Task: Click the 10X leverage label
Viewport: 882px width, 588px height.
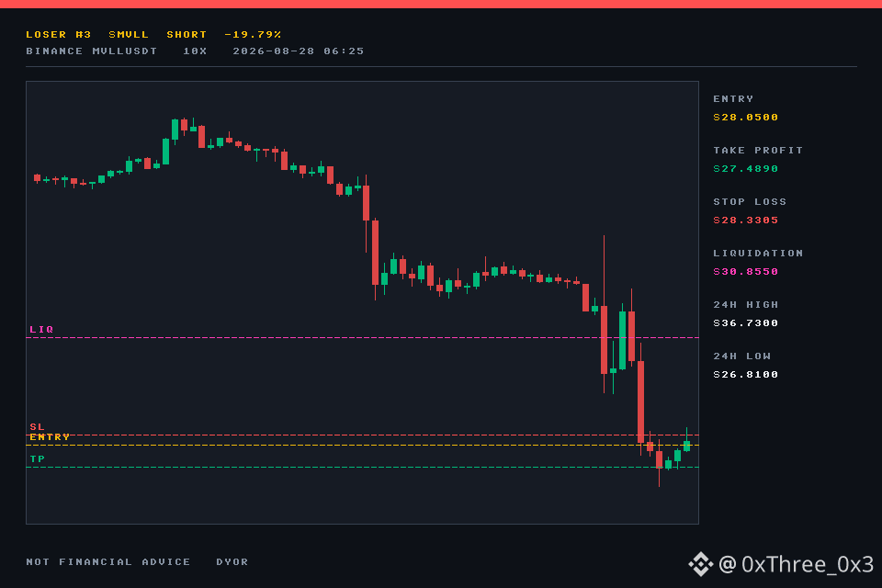Action: [195, 51]
